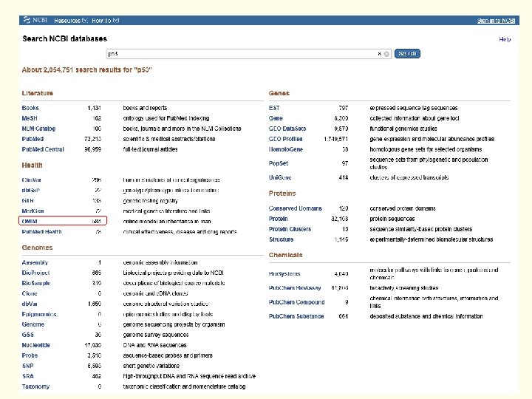
Task: Open Taxonomy database results
Action: pos(35,386)
